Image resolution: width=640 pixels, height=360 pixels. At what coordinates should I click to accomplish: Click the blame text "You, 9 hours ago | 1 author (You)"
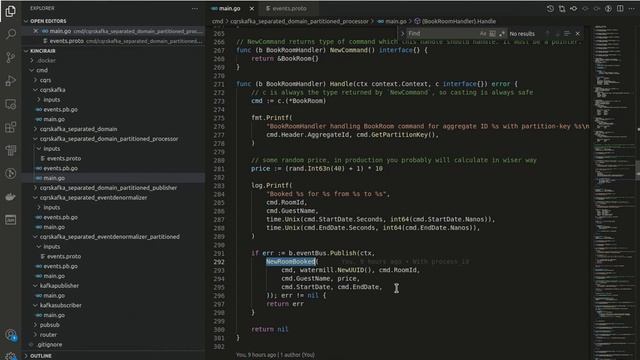tap(275, 355)
